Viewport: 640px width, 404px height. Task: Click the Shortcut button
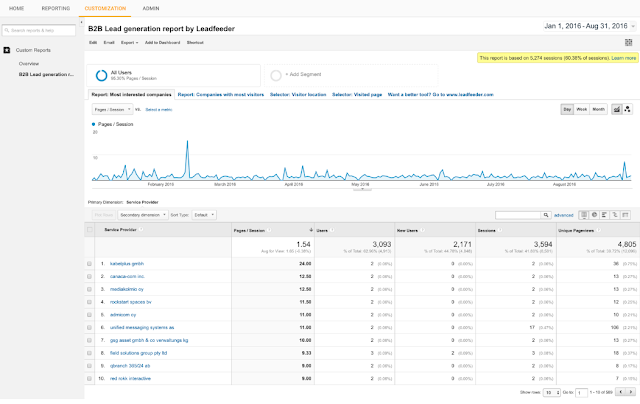[x=195, y=42]
